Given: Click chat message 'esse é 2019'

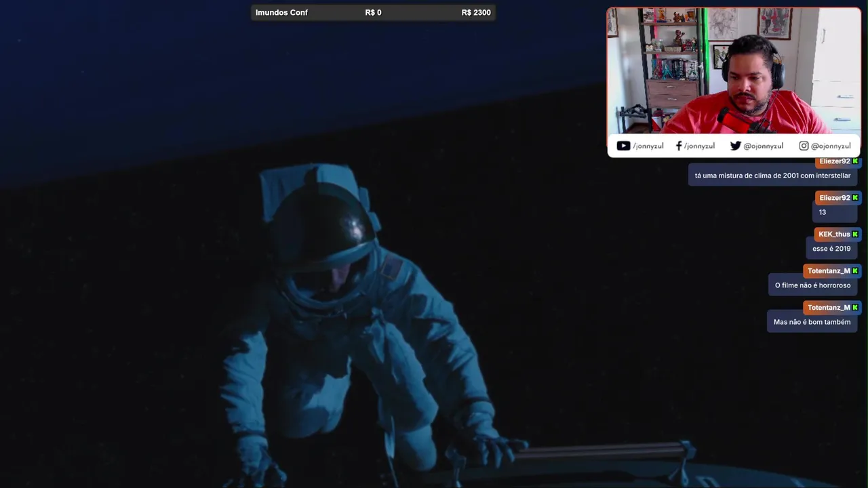Looking at the screenshot, I should click(831, 249).
